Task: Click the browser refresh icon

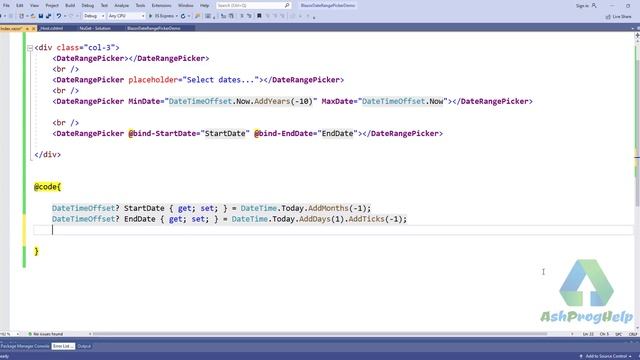Action: click(183, 16)
